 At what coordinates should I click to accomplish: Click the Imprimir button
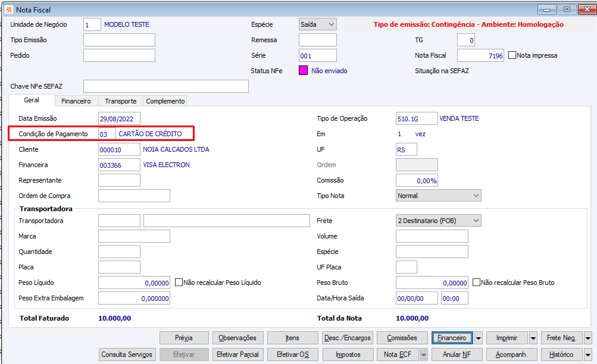[x=507, y=338]
